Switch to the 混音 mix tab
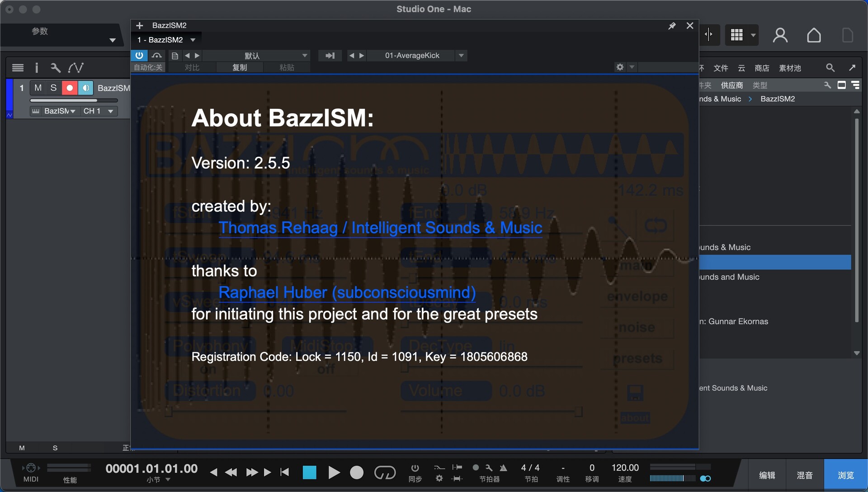 (x=804, y=475)
